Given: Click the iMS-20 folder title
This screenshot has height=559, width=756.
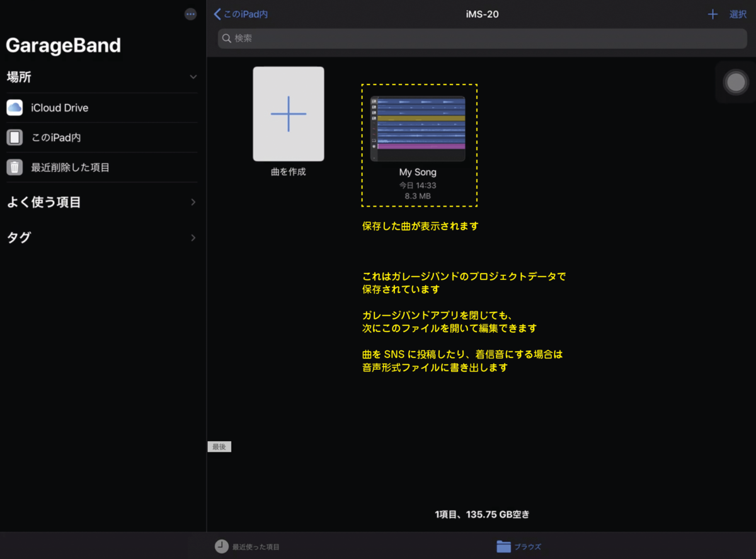Looking at the screenshot, I should (x=482, y=14).
